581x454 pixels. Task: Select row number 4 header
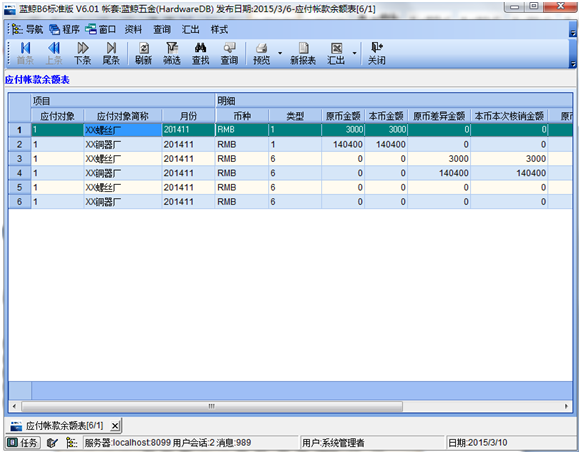click(20, 173)
